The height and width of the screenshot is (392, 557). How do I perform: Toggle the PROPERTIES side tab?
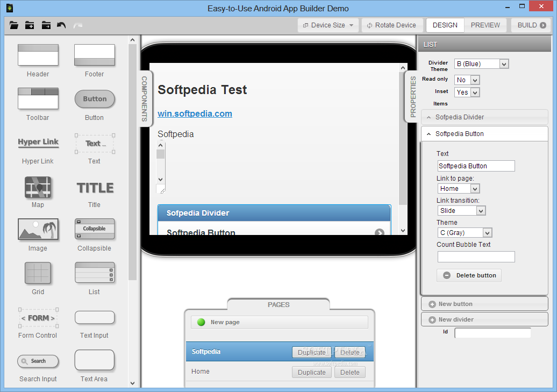pyautogui.click(x=412, y=97)
